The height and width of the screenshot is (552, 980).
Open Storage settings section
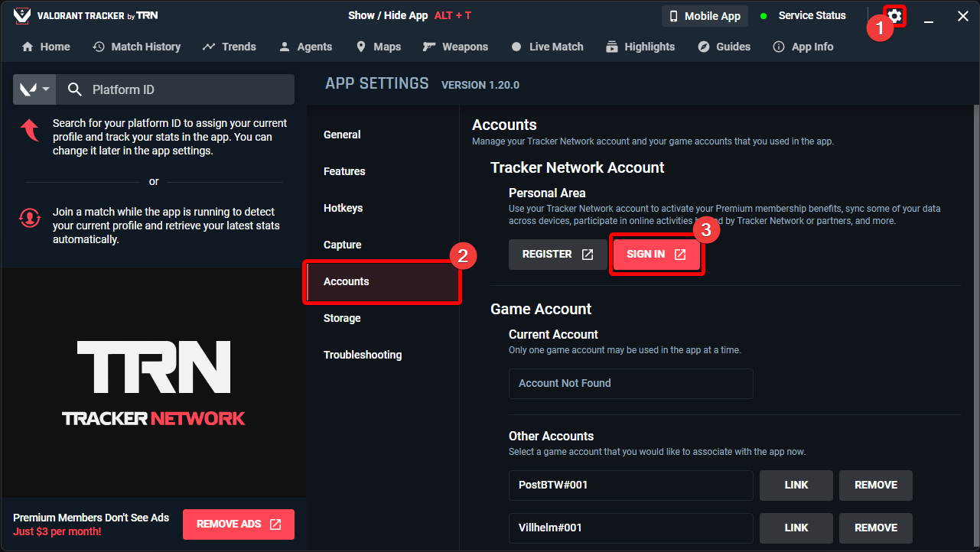point(382,318)
